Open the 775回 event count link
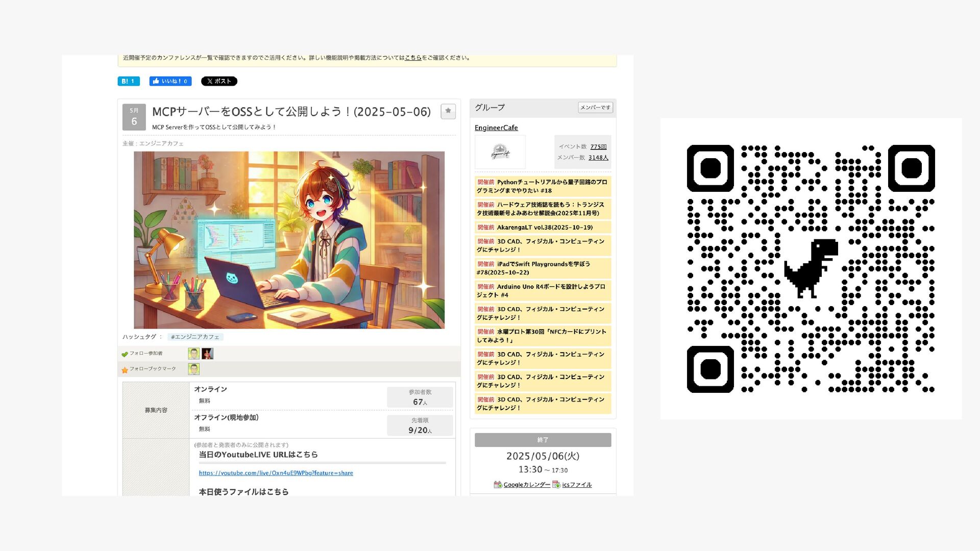Viewport: 980px width, 551px height. pos(598,146)
